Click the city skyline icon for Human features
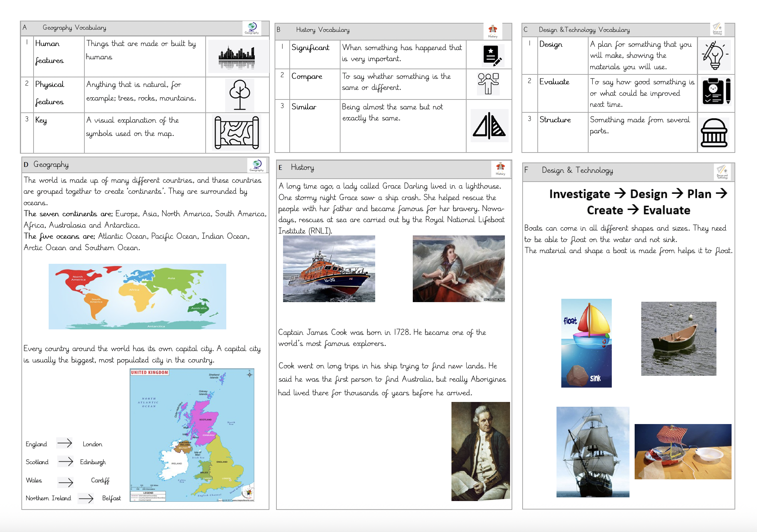 237,57
